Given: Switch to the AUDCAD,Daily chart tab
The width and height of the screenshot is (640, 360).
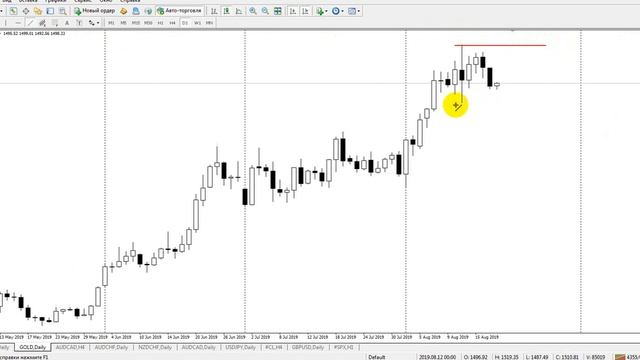Looking at the screenshot, I should click(x=198, y=347).
